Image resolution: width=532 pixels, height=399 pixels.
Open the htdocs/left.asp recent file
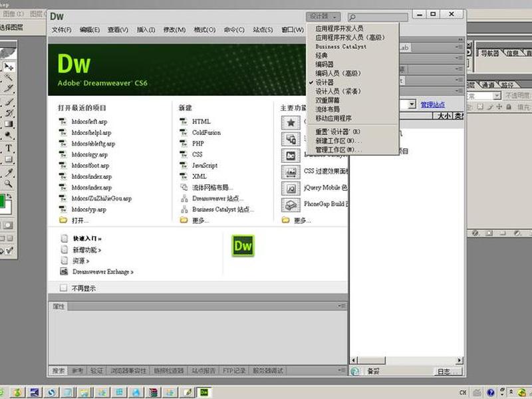coord(89,122)
